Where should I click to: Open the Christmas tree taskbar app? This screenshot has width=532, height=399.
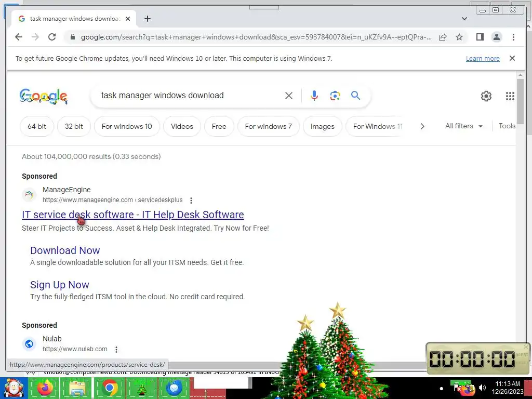142,388
